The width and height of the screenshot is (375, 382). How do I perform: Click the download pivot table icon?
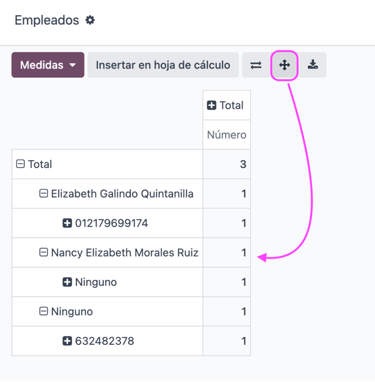coord(313,65)
